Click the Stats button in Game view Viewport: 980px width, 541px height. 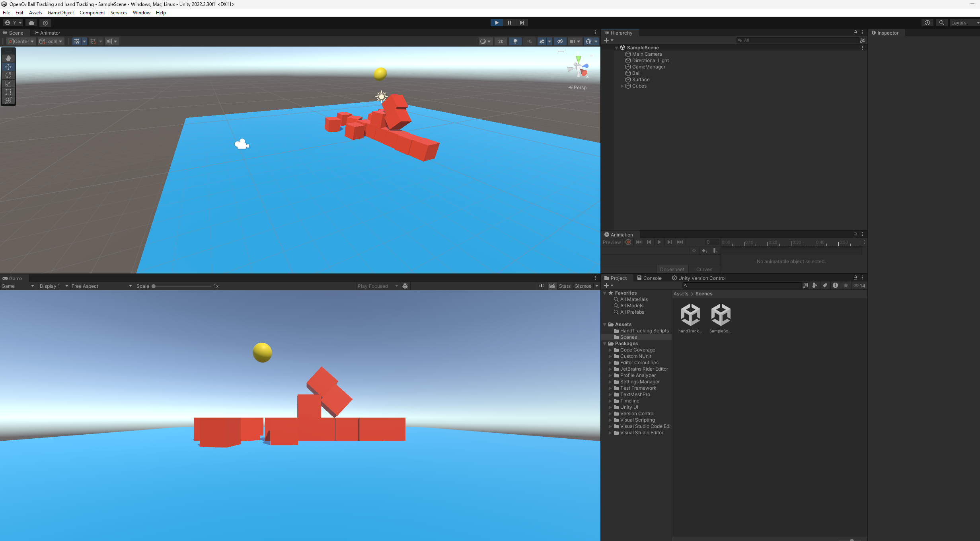(x=564, y=286)
